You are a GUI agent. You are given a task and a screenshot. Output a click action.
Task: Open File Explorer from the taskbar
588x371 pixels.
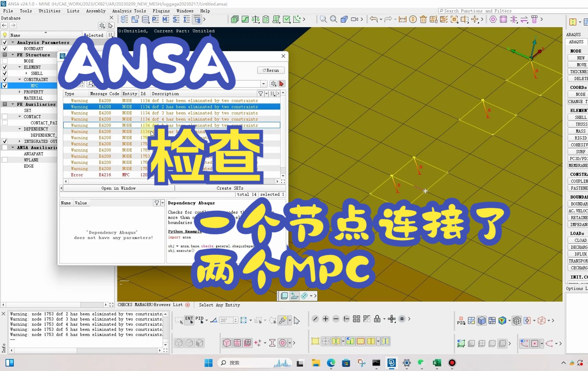(x=316, y=363)
